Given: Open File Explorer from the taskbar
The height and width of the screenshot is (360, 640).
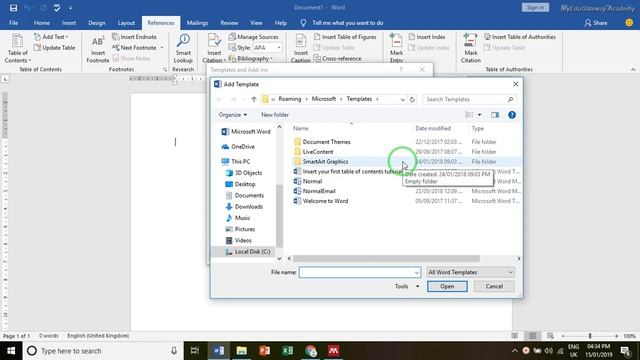Looking at the screenshot, I should coord(242,351).
